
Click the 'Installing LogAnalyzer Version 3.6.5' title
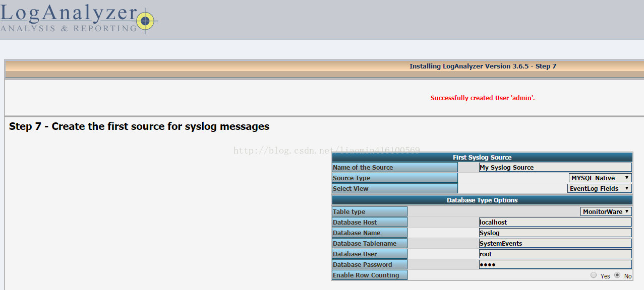coord(483,66)
